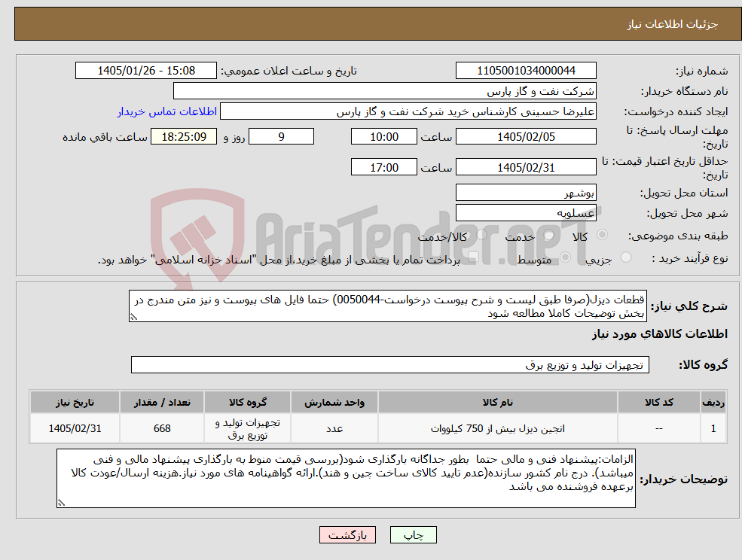The width and height of the screenshot is (742, 560).
Task: Click the نام کالا column header
Action: (x=498, y=403)
